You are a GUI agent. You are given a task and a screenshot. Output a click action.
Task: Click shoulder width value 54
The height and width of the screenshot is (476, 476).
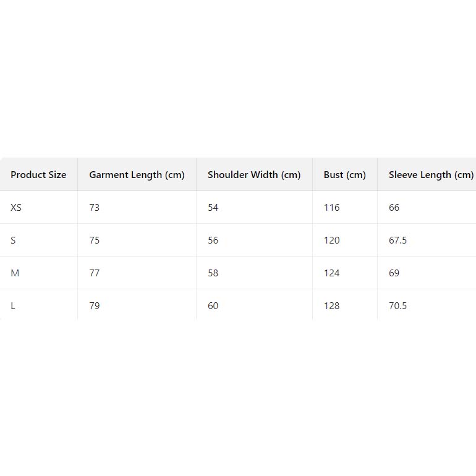(213, 208)
